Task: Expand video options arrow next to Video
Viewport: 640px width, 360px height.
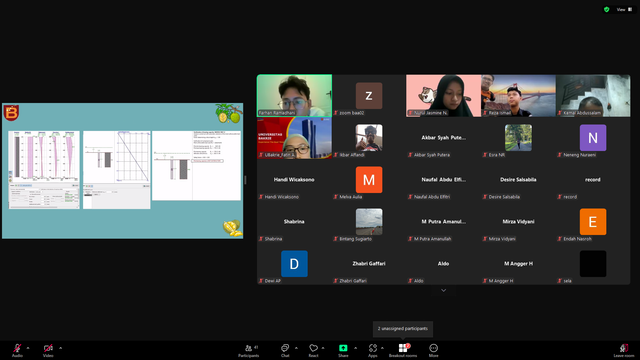Action: [x=60, y=348]
